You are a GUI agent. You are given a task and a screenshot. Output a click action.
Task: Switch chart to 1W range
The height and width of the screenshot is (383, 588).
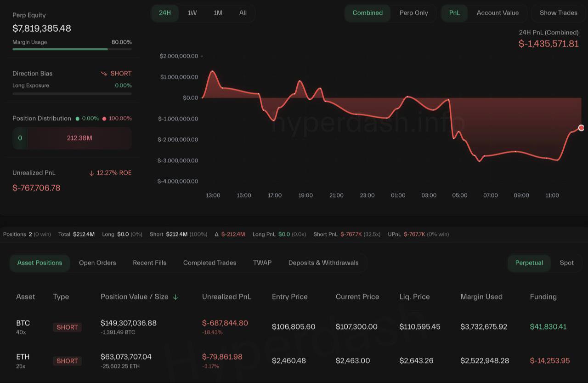coord(192,13)
